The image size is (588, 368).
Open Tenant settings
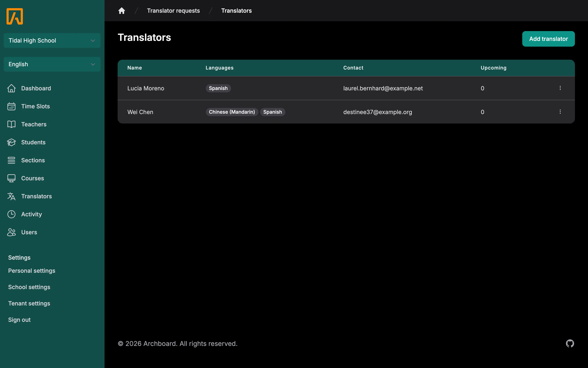coord(29,304)
